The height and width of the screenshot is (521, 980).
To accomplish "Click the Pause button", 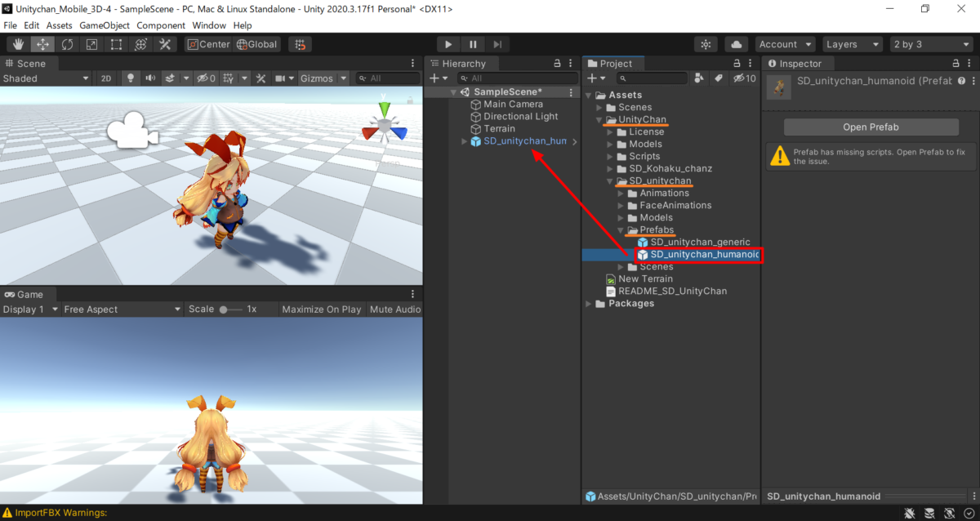I will (473, 44).
